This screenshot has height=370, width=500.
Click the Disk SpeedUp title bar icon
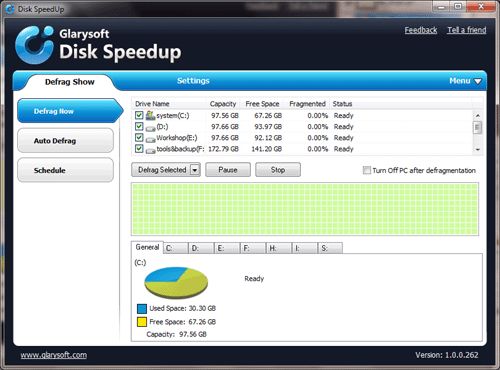[x=10, y=9]
